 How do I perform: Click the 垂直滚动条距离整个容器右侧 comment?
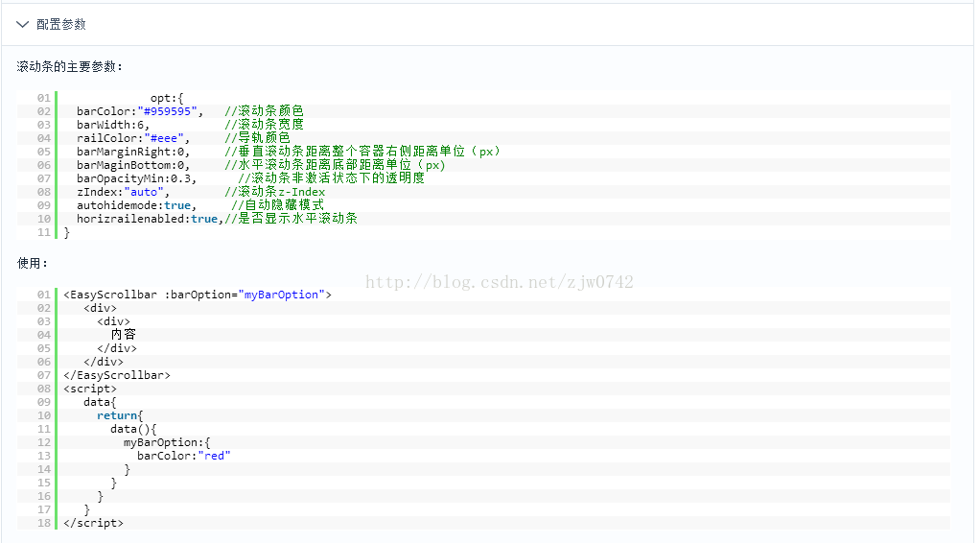point(362,152)
